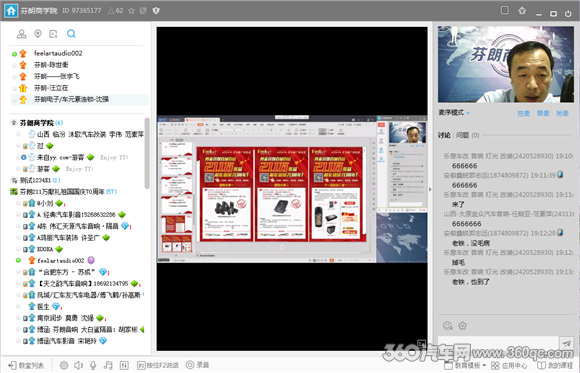This screenshot has height=373, width=580.
Task: Toggle the microphone icon
Action: pos(93,365)
